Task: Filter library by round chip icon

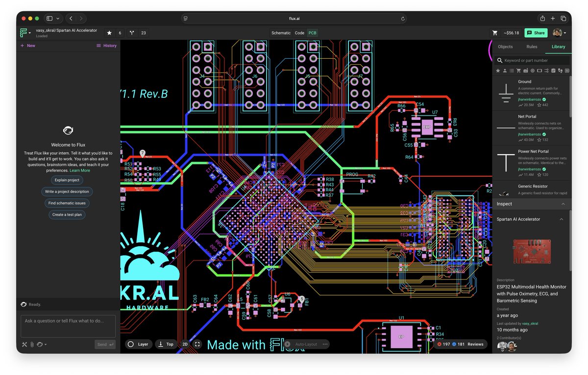Action: 533,71
